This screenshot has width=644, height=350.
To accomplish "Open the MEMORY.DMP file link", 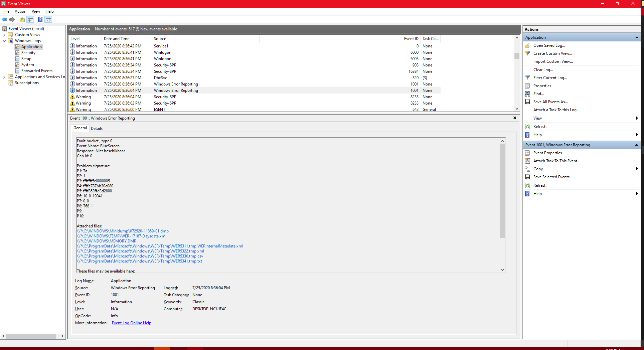I will 107,241.
